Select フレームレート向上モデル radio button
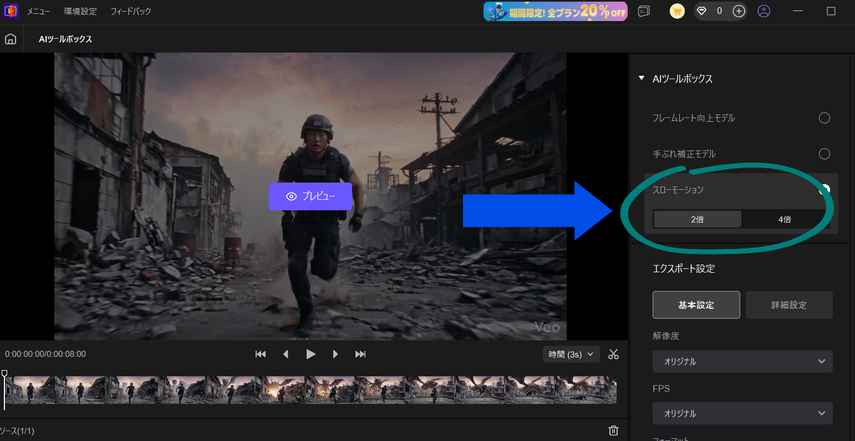Image resolution: width=855 pixels, height=441 pixels. click(x=824, y=118)
